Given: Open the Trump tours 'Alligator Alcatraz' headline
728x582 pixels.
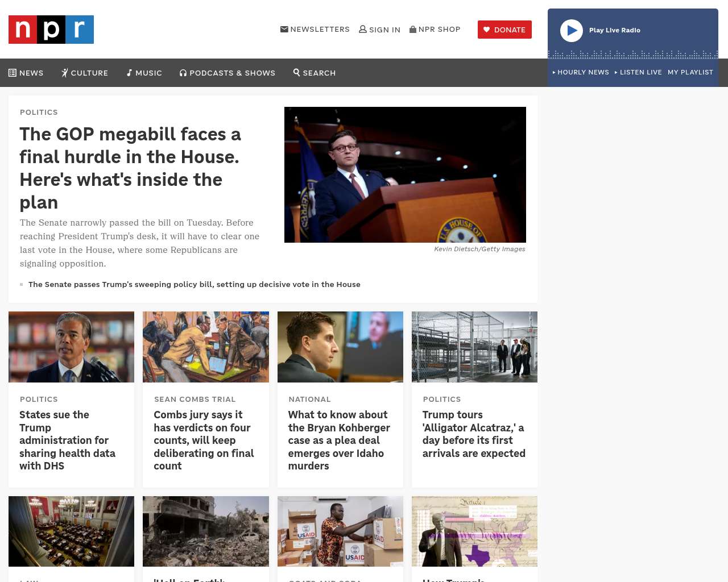Looking at the screenshot, I should click(x=474, y=434).
